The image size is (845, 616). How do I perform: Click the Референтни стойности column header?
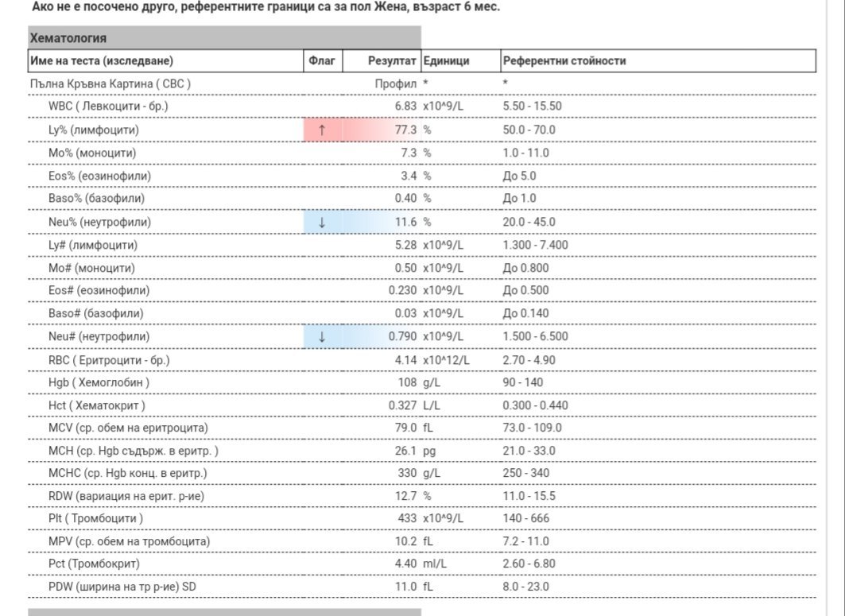point(564,61)
